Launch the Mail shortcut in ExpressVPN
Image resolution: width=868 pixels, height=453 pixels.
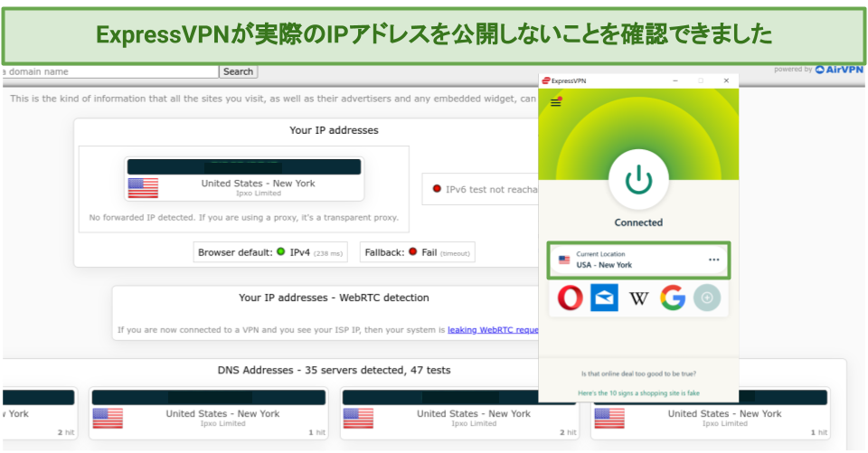pos(604,297)
